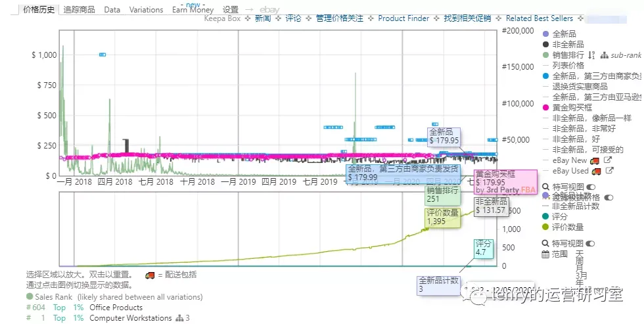
Task: Show 非全新品，好 series
Action: pos(576,139)
